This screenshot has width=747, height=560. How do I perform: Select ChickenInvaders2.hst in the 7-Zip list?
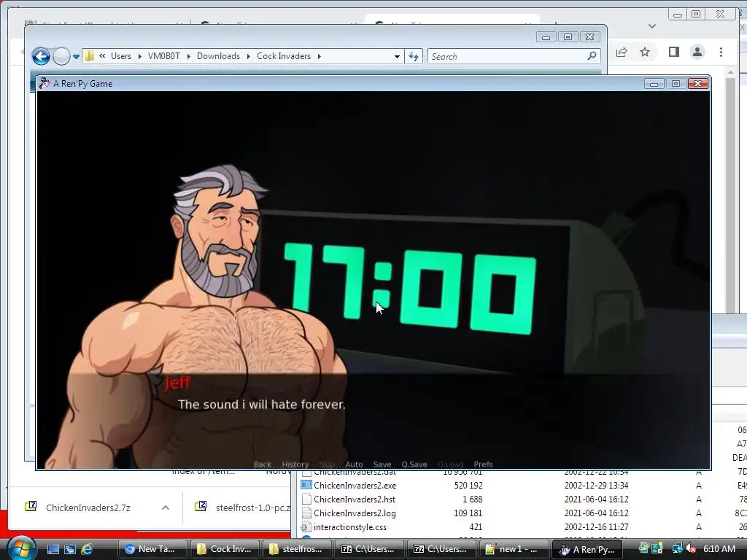tap(355, 499)
